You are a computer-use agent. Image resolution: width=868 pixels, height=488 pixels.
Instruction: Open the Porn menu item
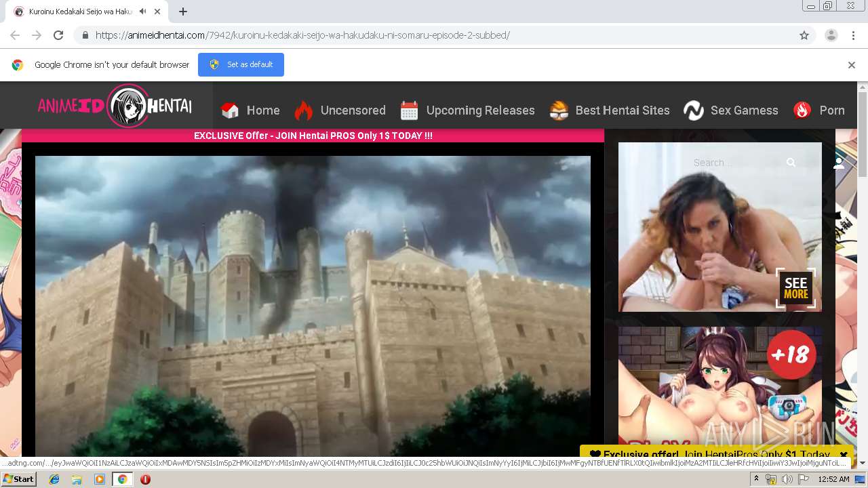click(x=819, y=110)
